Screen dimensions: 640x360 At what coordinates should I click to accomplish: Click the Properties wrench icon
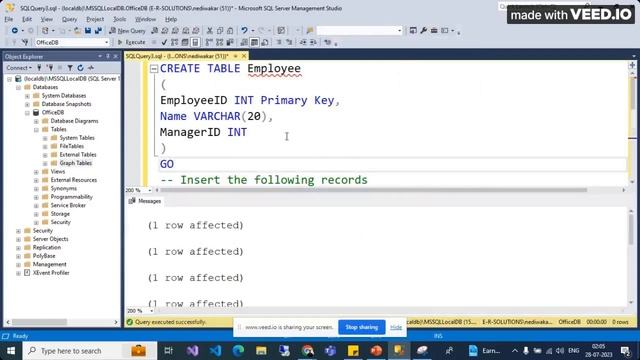tap(424, 31)
